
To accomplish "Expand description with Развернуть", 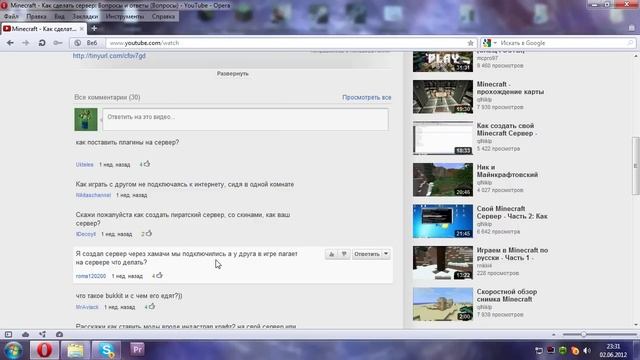I will (x=232, y=73).
